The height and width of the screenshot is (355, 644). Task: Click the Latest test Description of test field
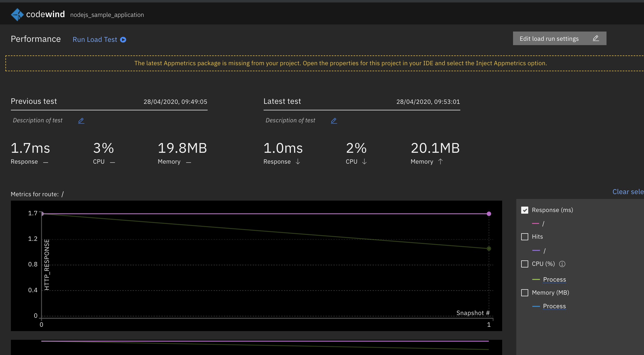click(x=290, y=120)
